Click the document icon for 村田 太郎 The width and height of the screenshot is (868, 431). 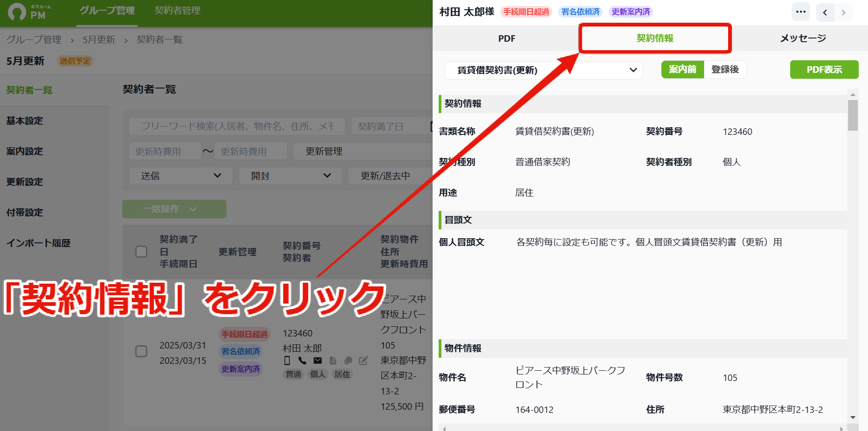pyautogui.click(x=333, y=361)
